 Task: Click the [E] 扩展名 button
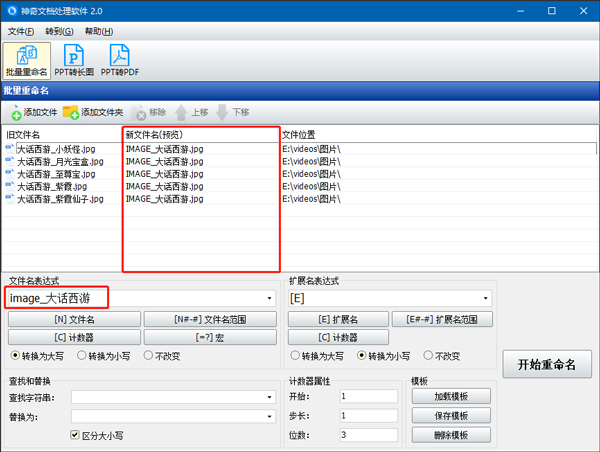click(x=338, y=319)
